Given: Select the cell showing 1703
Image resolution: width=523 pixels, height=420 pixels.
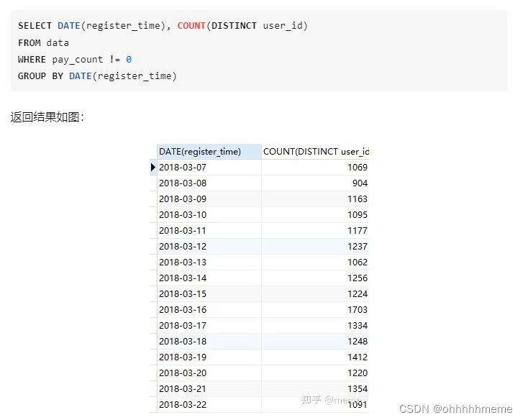Looking at the screenshot, I should point(356,310).
